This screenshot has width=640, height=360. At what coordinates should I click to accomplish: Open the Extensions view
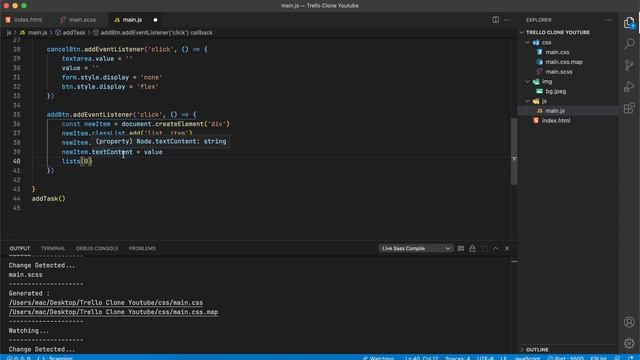(629, 108)
